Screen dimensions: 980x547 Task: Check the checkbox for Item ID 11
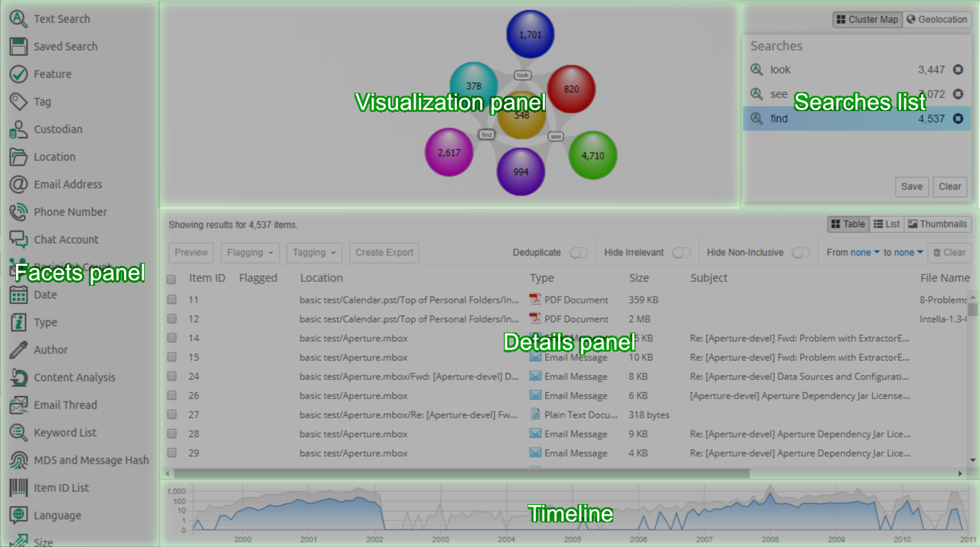coord(171,300)
